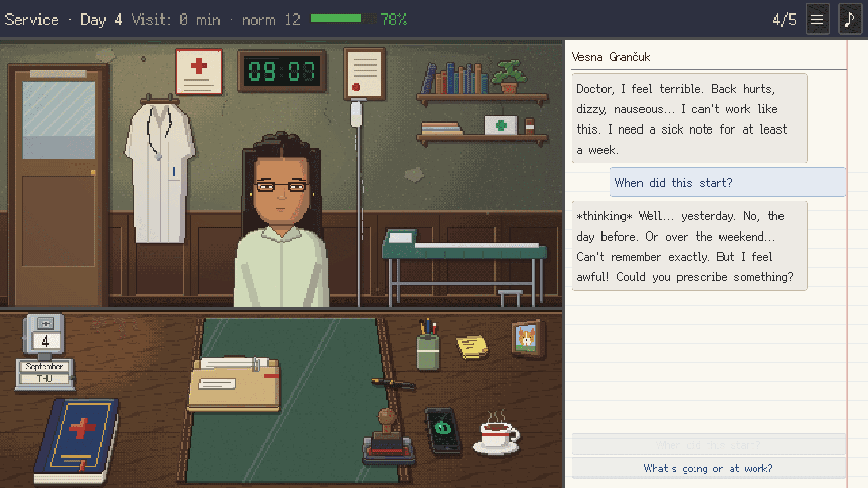Open the yellow sticky notes pad
Viewport: 868px width, 488px height.
coord(472,346)
